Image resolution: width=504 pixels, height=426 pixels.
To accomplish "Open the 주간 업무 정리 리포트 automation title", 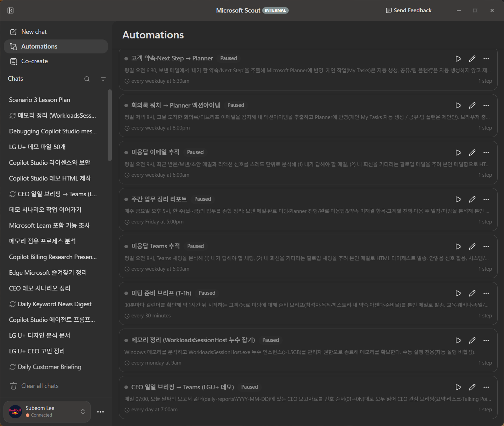I will click(x=159, y=199).
